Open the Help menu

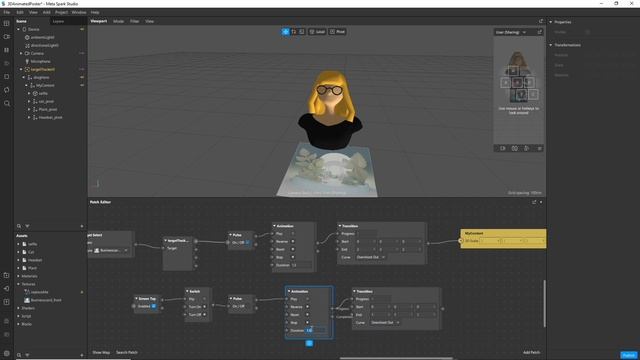point(95,13)
